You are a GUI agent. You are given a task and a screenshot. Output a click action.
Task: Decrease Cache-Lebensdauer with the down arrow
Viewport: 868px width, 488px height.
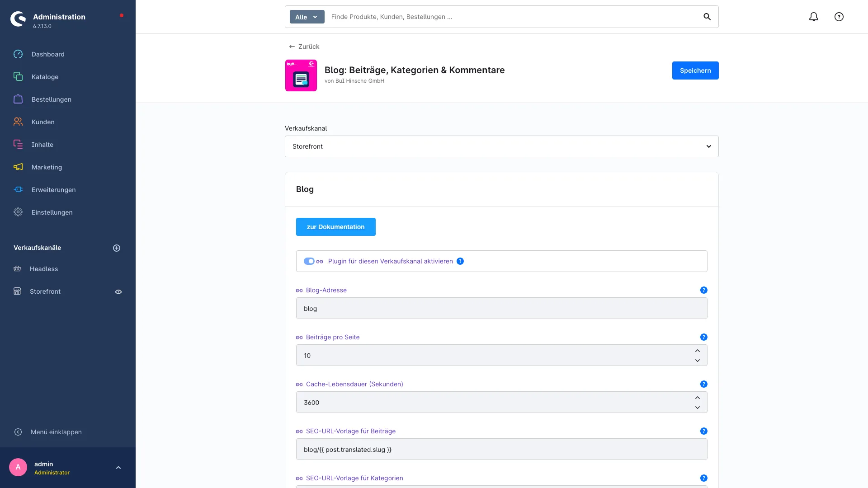point(698,408)
